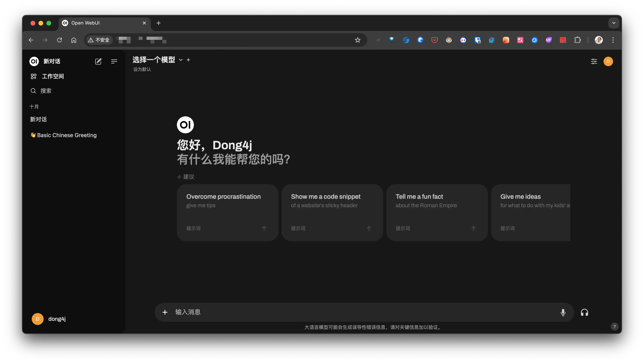Start a call with headphones icon
The image size is (644, 363).
coord(584,312)
